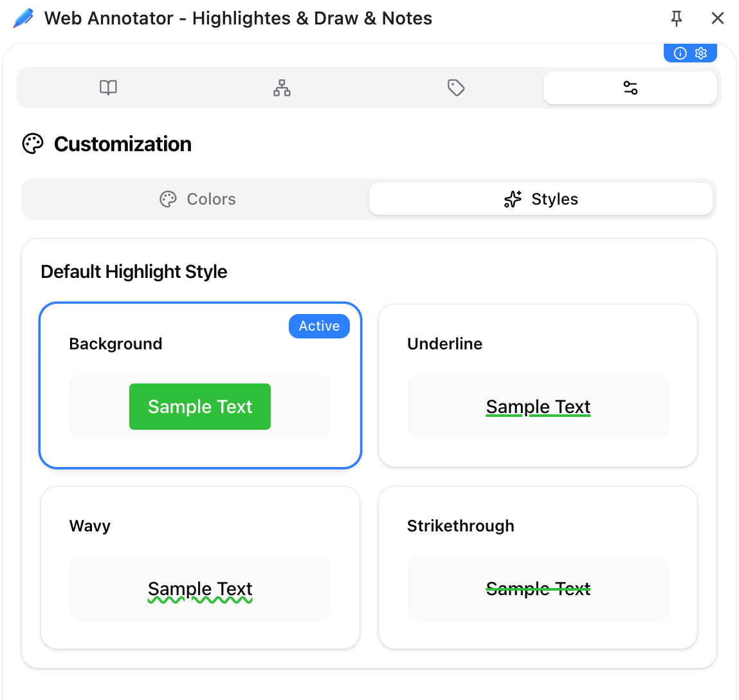Screen dimensions: 739x700
Task: Click the strikethrough Sample Text preview
Action: tap(538, 588)
